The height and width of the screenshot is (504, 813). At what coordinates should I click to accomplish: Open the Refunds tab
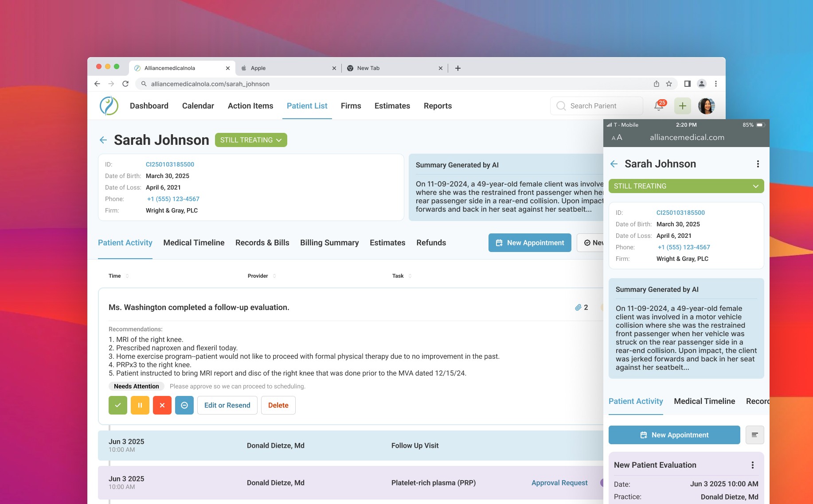click(431, 243)
